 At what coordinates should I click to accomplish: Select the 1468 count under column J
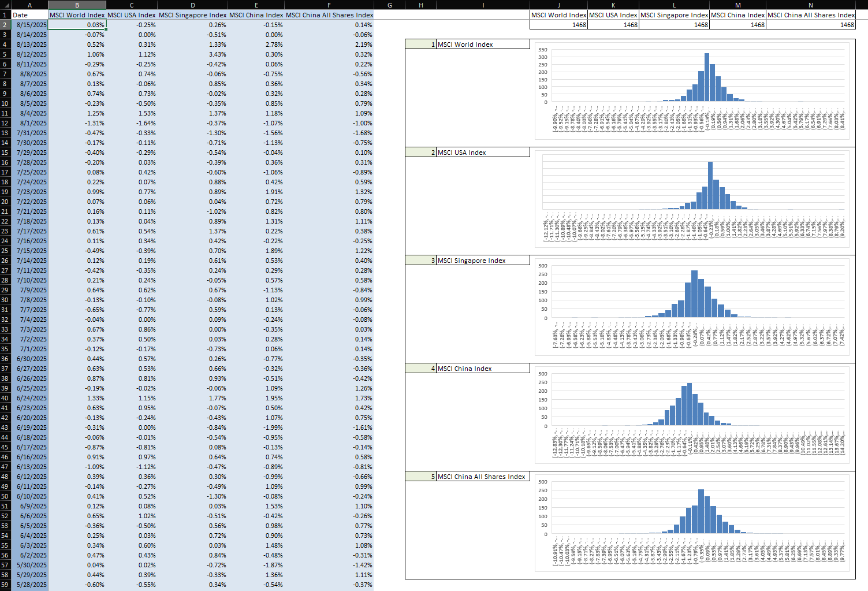(558, 25)
